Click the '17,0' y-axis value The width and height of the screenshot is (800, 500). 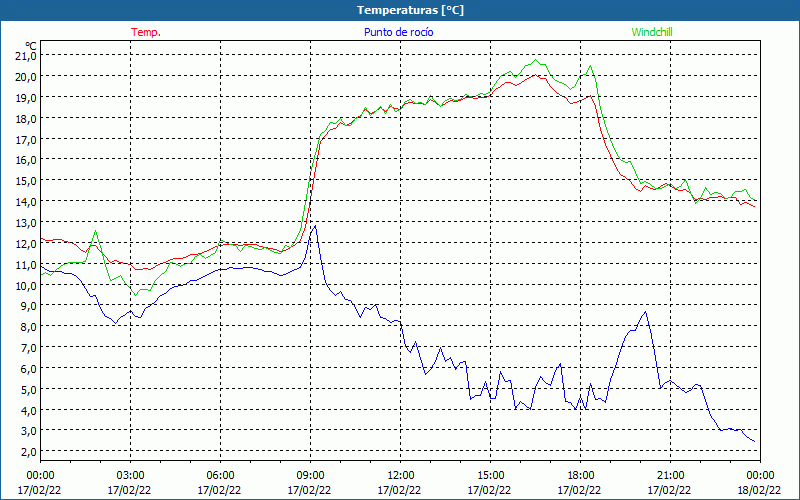click(x=27, y=139)
